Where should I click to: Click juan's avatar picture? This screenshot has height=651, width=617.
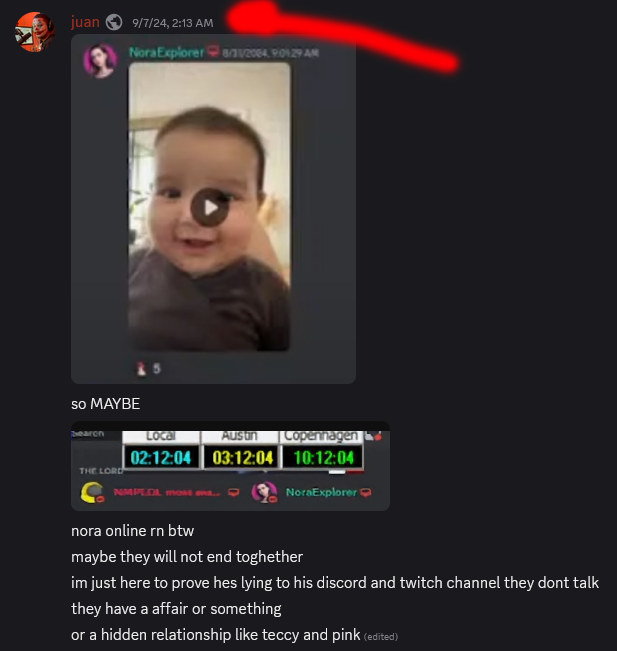(x=34, y=32)
